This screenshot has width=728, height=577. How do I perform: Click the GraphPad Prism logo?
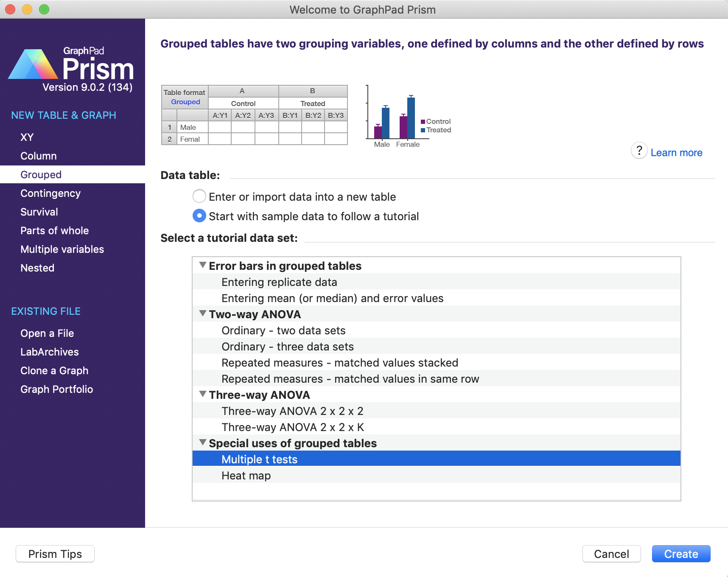pos(71,65)
